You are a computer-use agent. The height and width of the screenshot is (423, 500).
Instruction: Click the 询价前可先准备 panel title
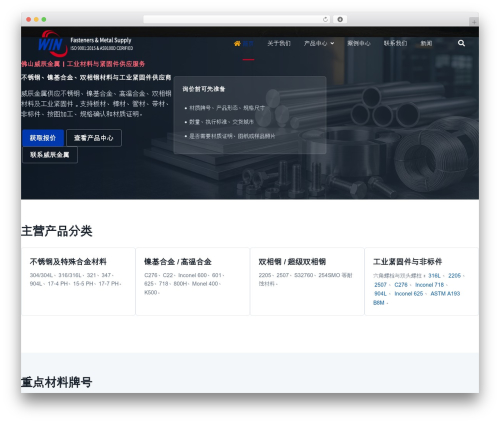click(204, 89)
